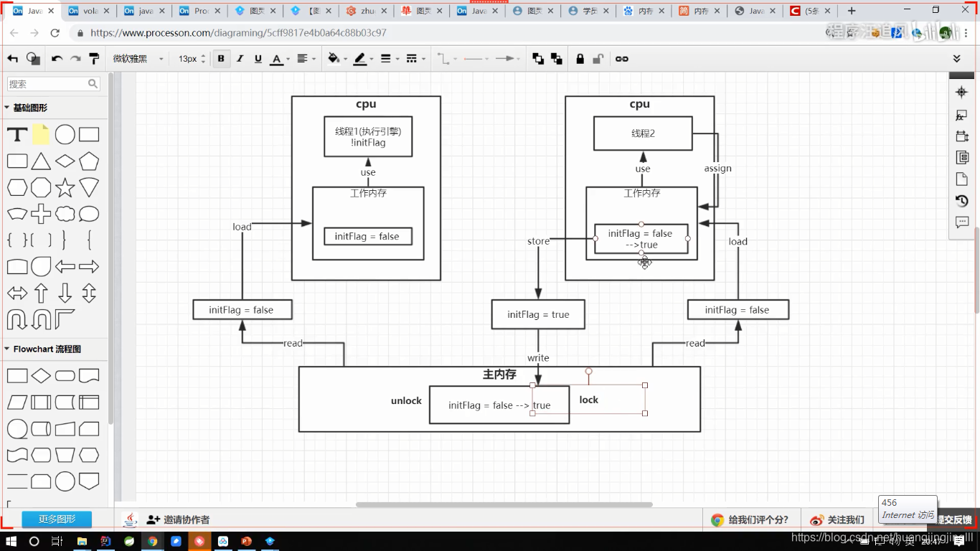
Task: Open the history clock panel icon
Action: 962,201
